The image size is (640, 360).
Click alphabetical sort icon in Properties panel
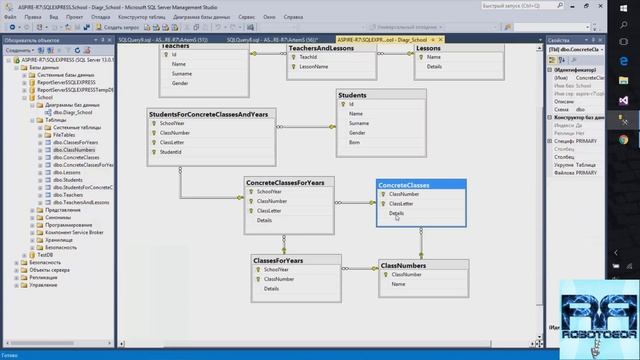click(562, 60)
